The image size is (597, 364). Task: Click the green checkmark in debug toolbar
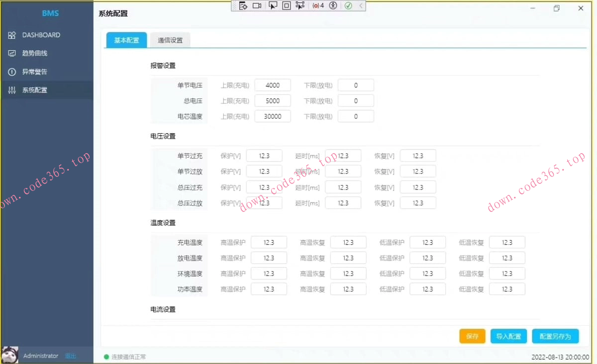[x=348, y=6]
